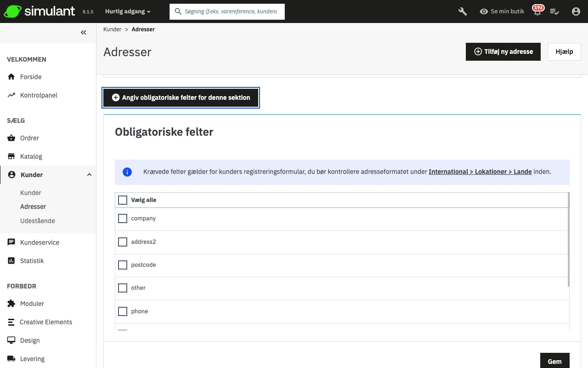
Task: Follow the International > Lokationer > Lande link
Action: [x=480, y=172]
